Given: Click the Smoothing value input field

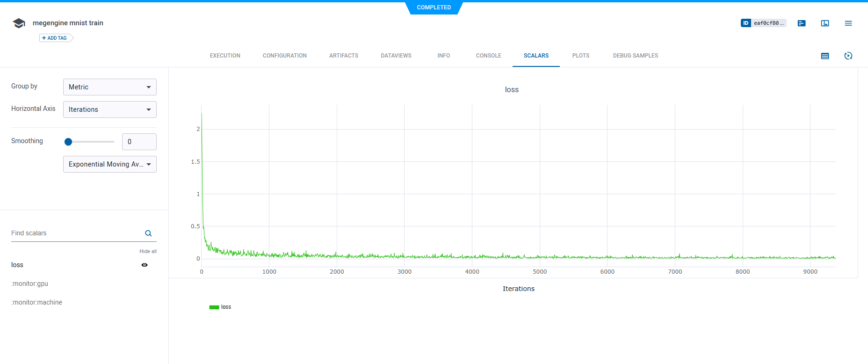Looking at the screenshot, I should click(139, 142).
